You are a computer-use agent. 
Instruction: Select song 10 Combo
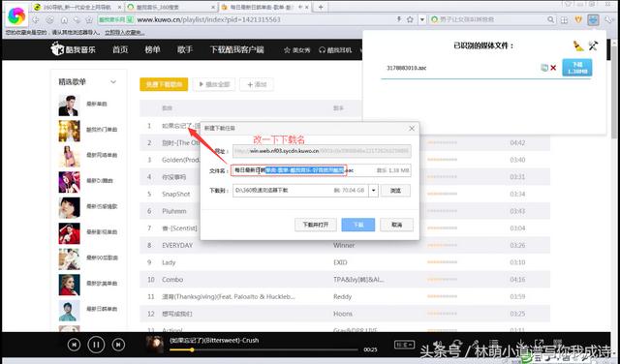pyautogui.click(x=172, y=280)
